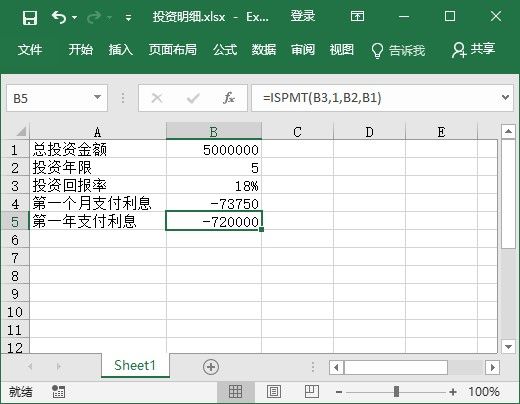Click the zoom out minus button
This screenshot has width=520, height=404.
[339, 392]
